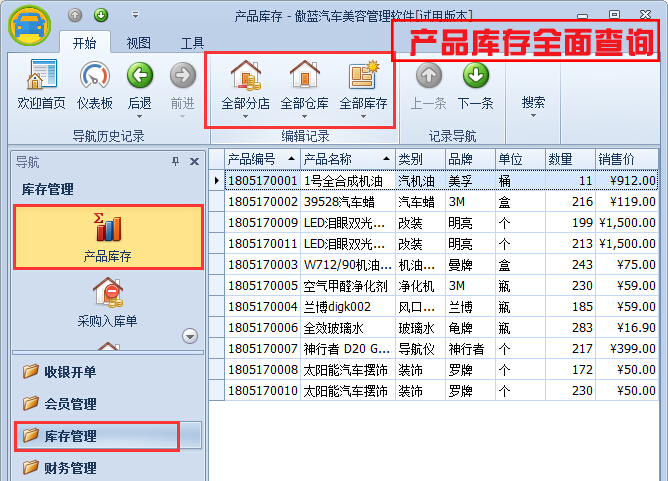Click the 全部库存 inventory filter icon
This screenshot has width=668, height=481.
click(x=363, y=77)
